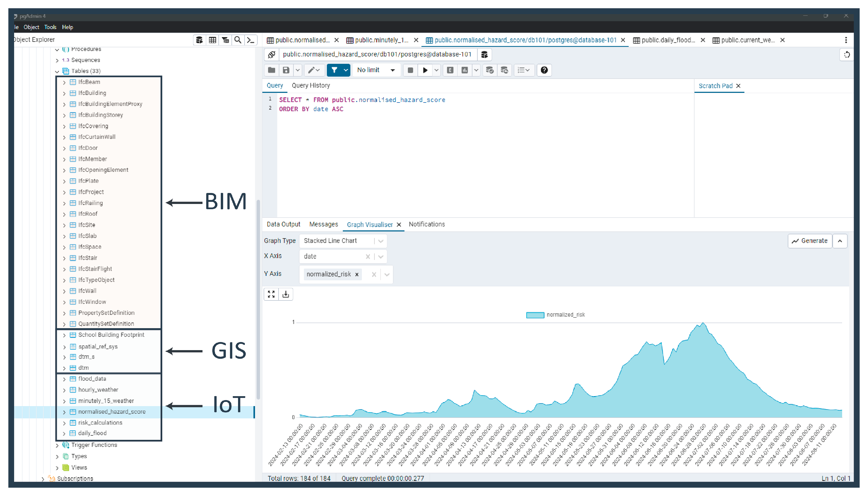868x495 pixels.
Task: Click the Execute query play button
Action: click(425, 70)
